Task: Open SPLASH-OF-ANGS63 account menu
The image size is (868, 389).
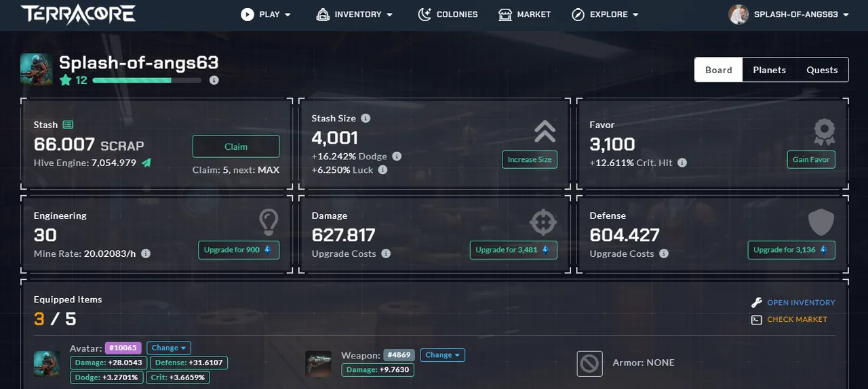Action: tap(789, 14)
